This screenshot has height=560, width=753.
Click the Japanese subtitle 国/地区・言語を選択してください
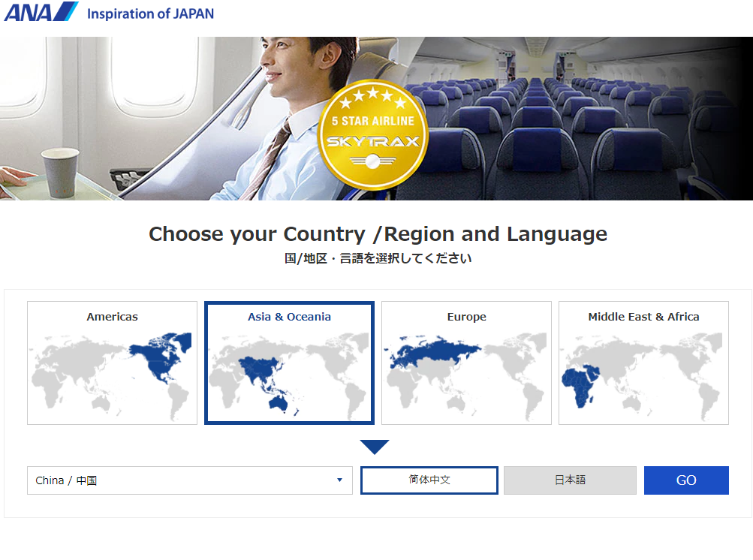pos(378,258)
